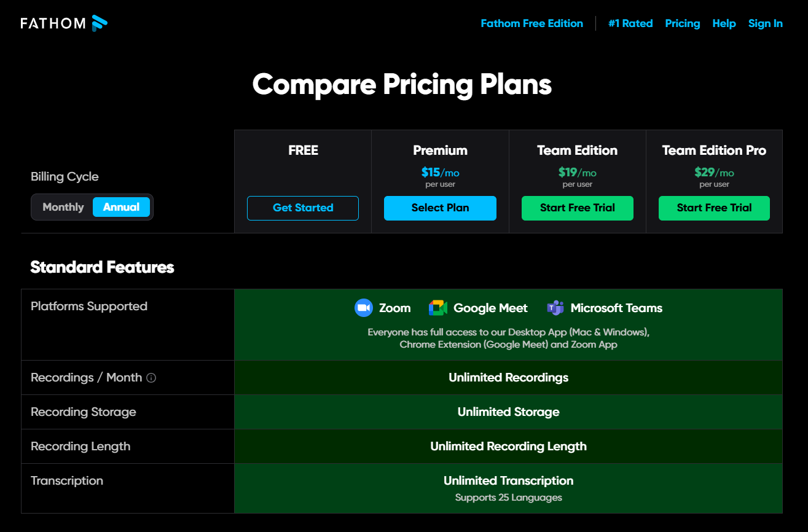The width and height of the screenshot is (808, 532).
Task: Click the Unlimited Recordings cell
Action: 508,377
